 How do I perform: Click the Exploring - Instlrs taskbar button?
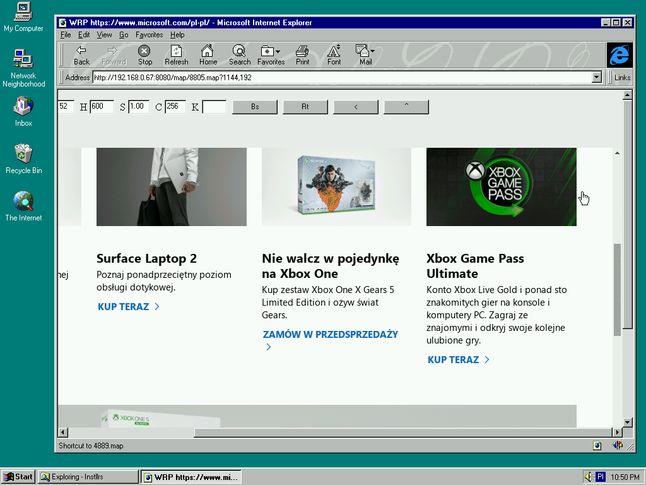coord(88,477)
